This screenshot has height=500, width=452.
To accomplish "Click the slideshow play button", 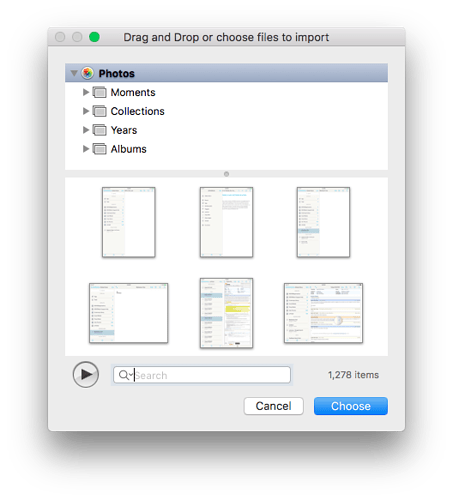I will coord(86,375).
